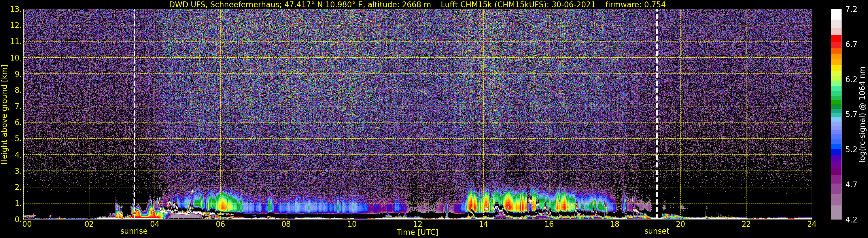Click the time axis tick label '20'
This screenshot has height=238, width=868.
[x=680, y=224]
